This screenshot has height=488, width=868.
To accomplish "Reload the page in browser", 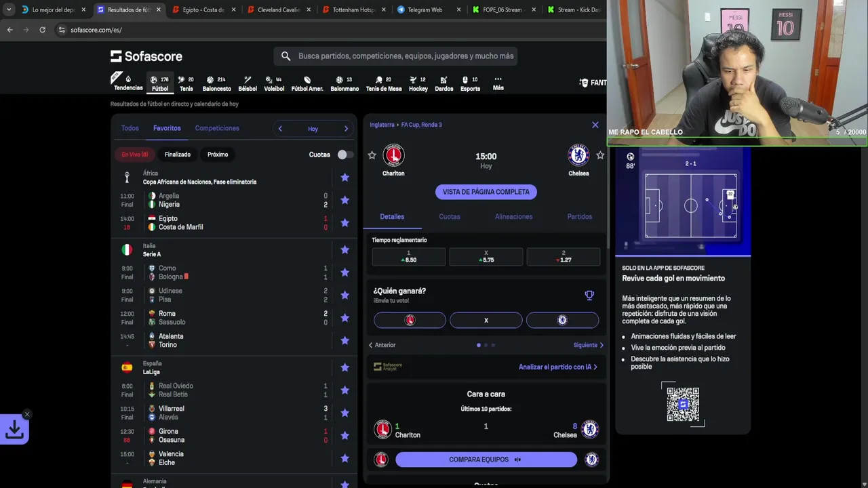I will click(x=42, y=30).
